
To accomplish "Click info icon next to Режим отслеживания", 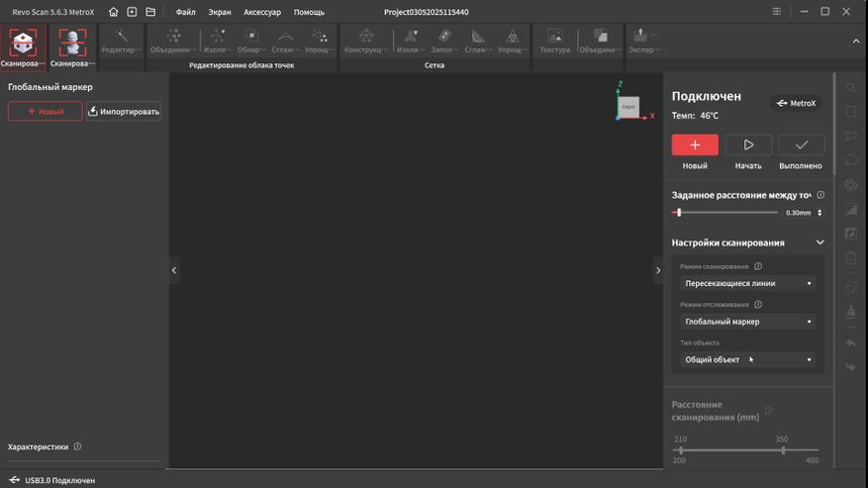I will (x=758, y=305).
